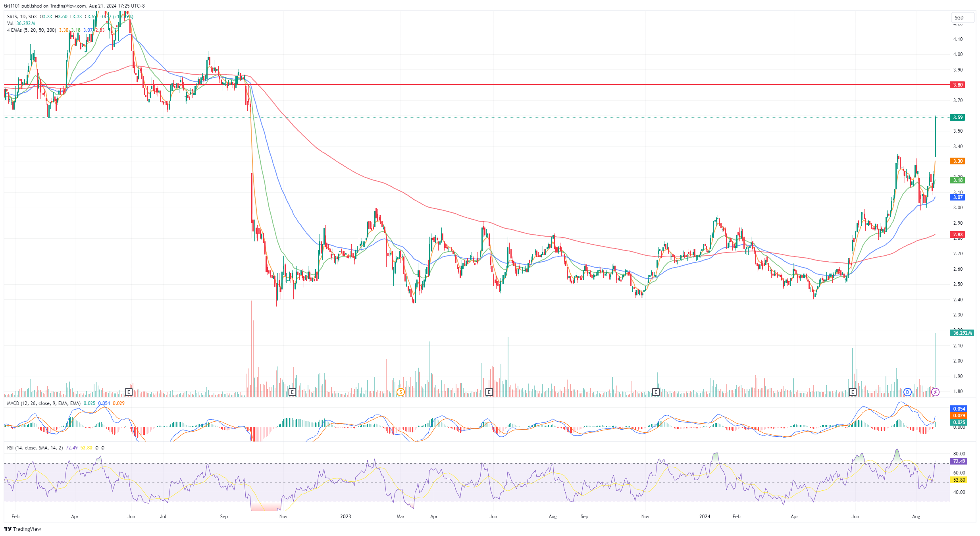Open the orange S split marker near Mar 2023
The image size is (980, 536).
(400, 392)
